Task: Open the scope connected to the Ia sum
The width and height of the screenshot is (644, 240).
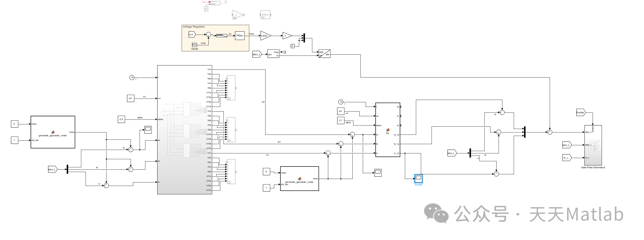Action: coord(148,130)
